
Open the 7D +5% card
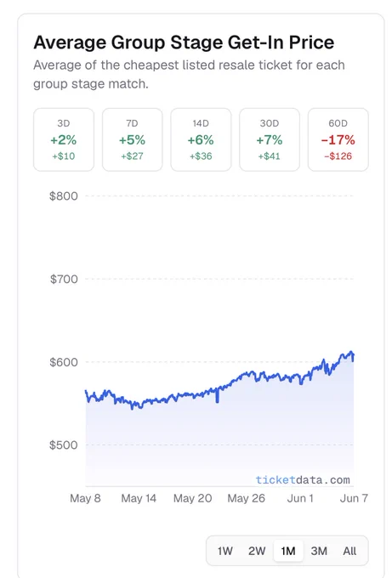(132, 139)
